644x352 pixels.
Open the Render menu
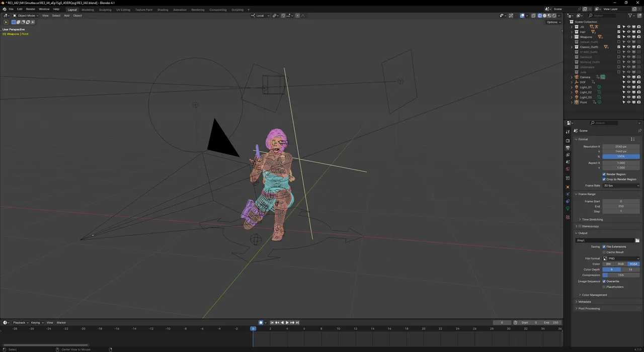click(31, 9)
